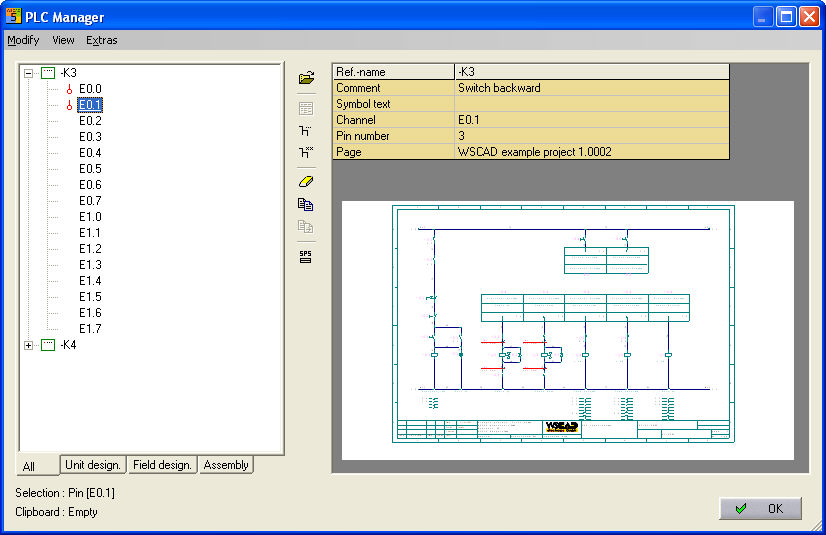This screenshot has width=826, height=535.
Task: Click the single connect pin icon
Action: [x=305, y=131]
